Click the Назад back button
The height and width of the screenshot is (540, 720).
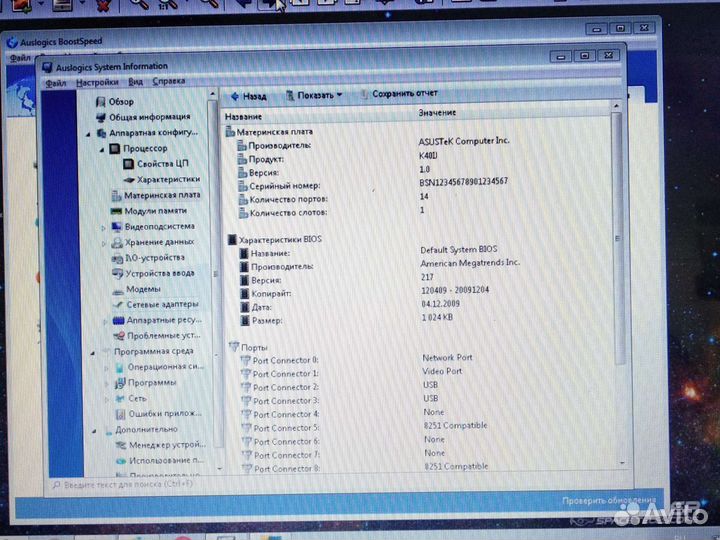(x=248, y=96)
